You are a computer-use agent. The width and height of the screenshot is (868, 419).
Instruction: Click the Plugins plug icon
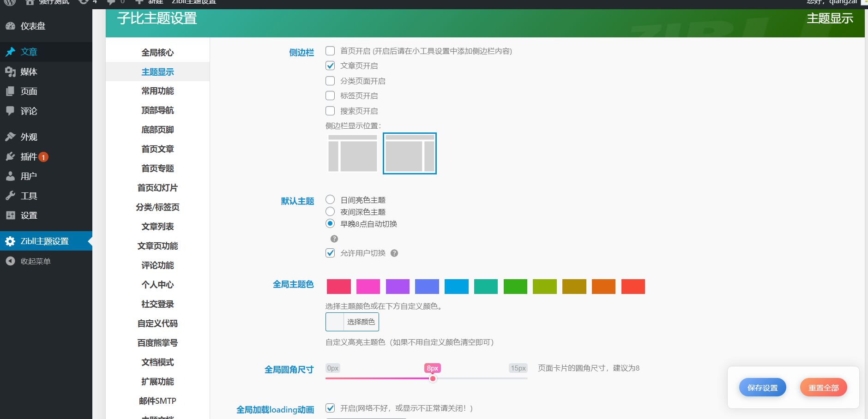pyautogui.click(x=10, y=156)
